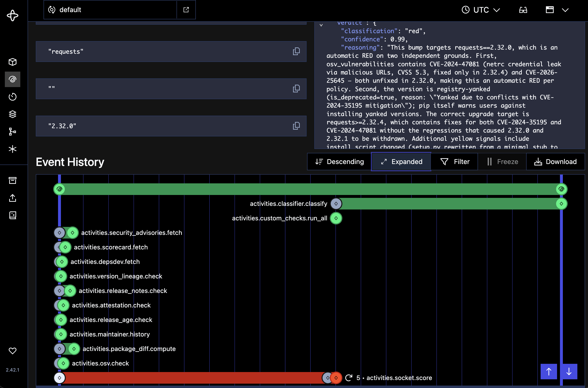Open the default namespace selector
Image resolution: width=588 pixels, height=388 pixels.
[110, 10]
